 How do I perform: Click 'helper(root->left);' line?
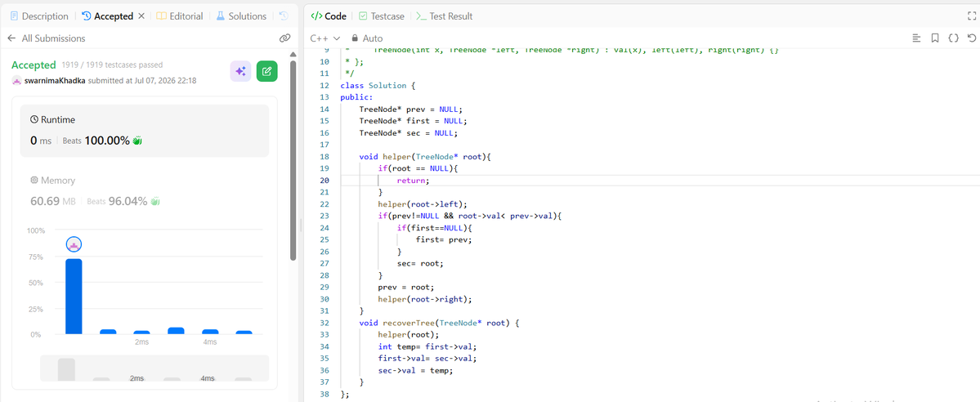click(x=423, y=203)
